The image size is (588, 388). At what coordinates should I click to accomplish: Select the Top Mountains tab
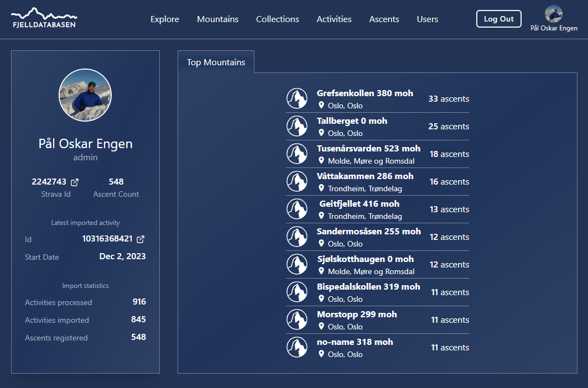coord(216,62)
